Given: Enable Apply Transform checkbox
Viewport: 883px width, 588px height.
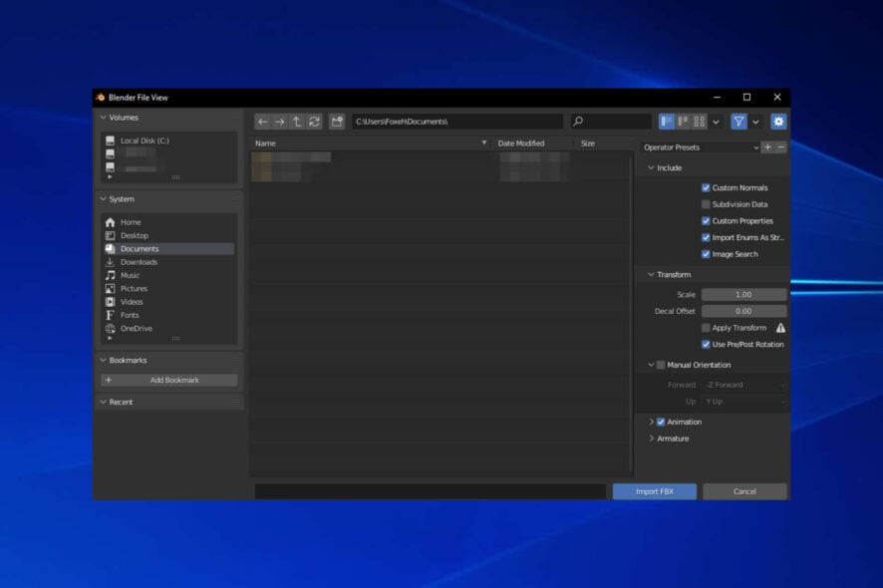Looking at the screenshot, I should [706, 328].
